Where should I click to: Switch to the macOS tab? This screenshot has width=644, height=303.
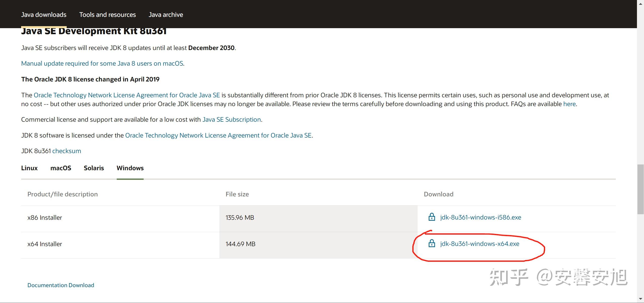tap(61, 168)
